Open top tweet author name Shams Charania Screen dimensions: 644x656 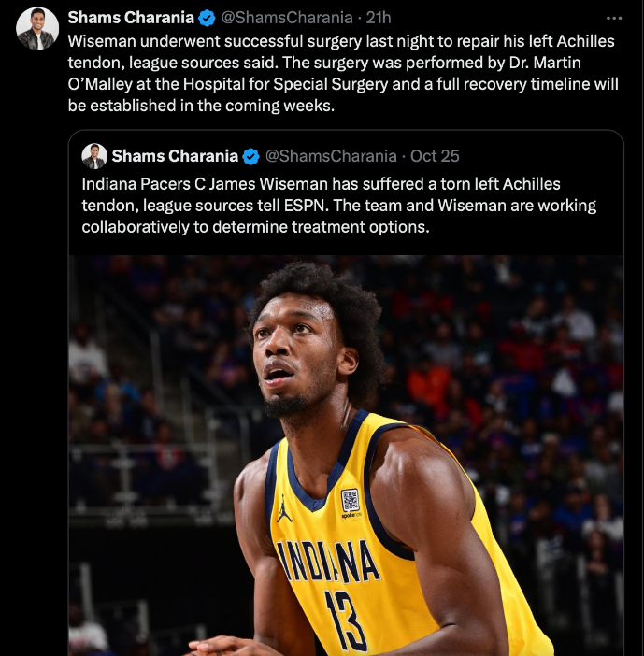coord(131,18)
